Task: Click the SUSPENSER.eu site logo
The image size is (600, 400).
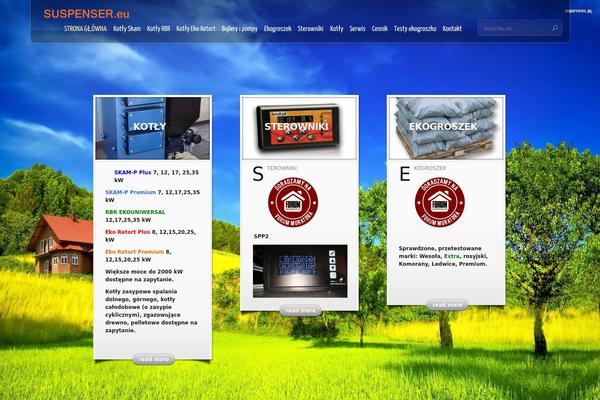Action: (x=86, y=14)
